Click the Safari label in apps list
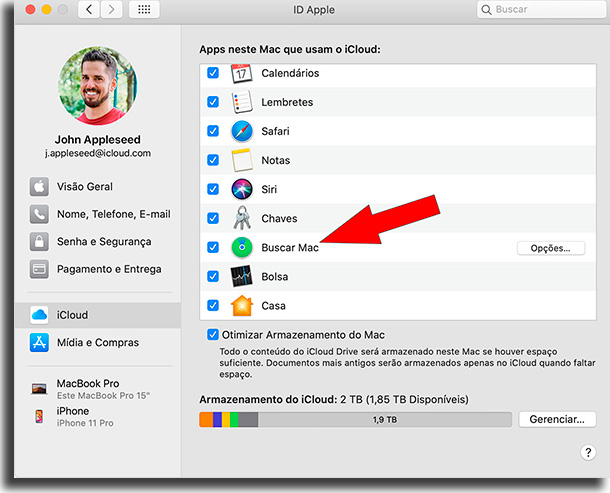610x493 pixels. pos(275,131)
